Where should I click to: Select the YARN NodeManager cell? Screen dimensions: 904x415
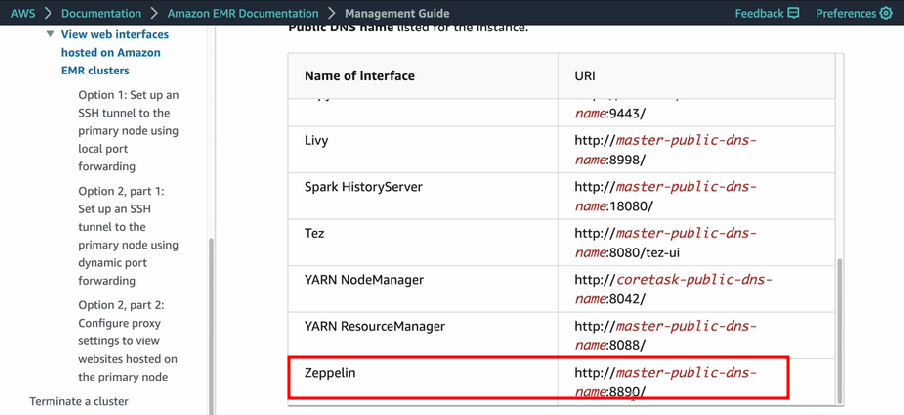[x=423, y=288]
